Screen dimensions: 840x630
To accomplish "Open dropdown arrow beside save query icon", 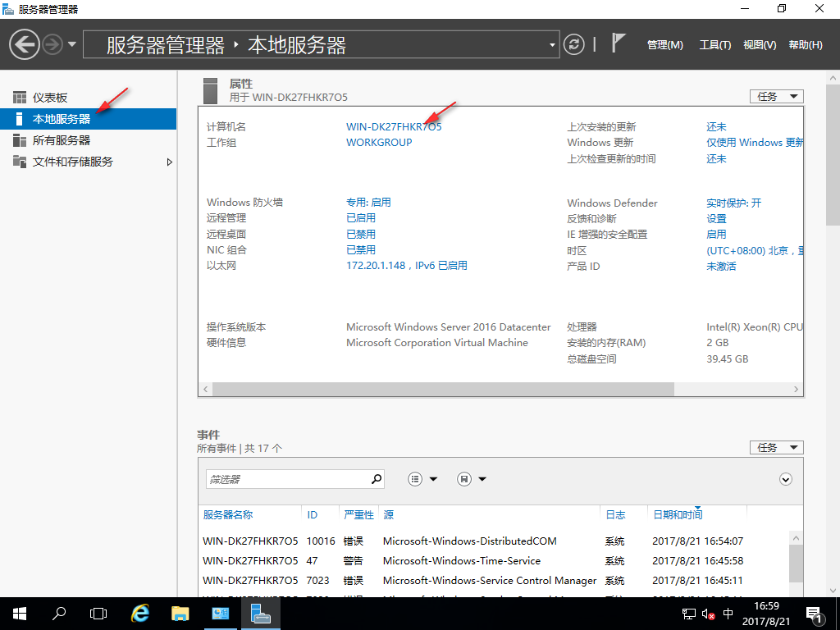I will point(482,479).
